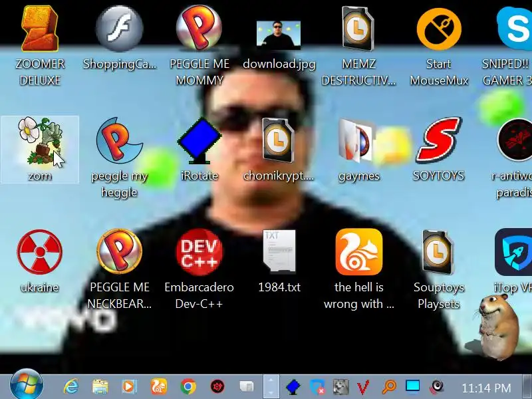Image resolution: width=532 pixels, height=399 pixels.
Task: Open Windows Explorer from the taskbar
Action: (x=100, y=386)
